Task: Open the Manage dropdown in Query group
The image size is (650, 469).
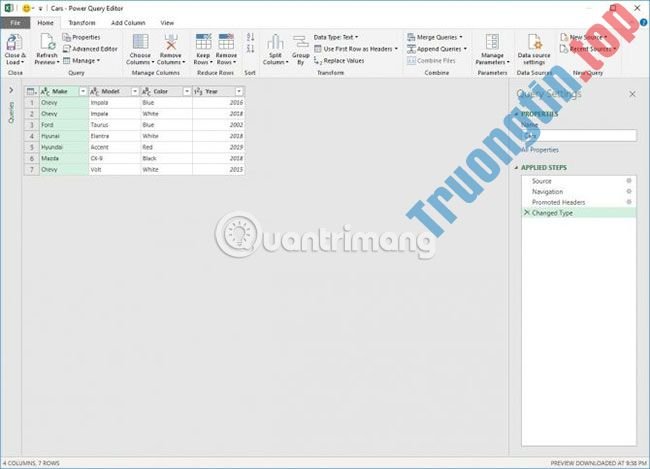Action: coord(82,61)
